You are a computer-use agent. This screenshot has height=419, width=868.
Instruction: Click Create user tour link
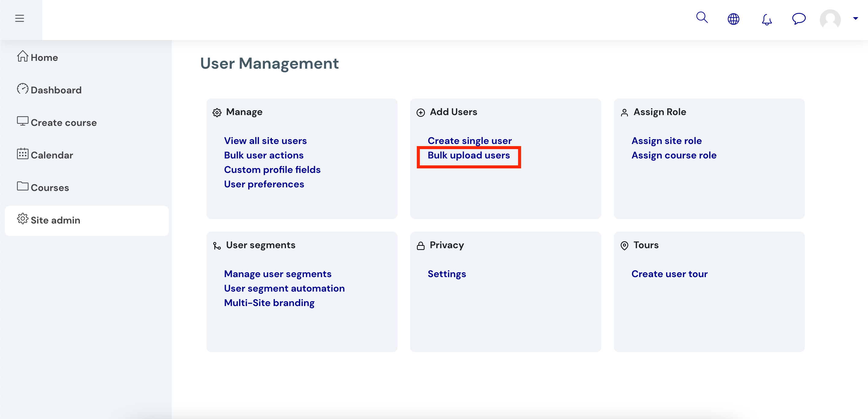tap(669, 274)
